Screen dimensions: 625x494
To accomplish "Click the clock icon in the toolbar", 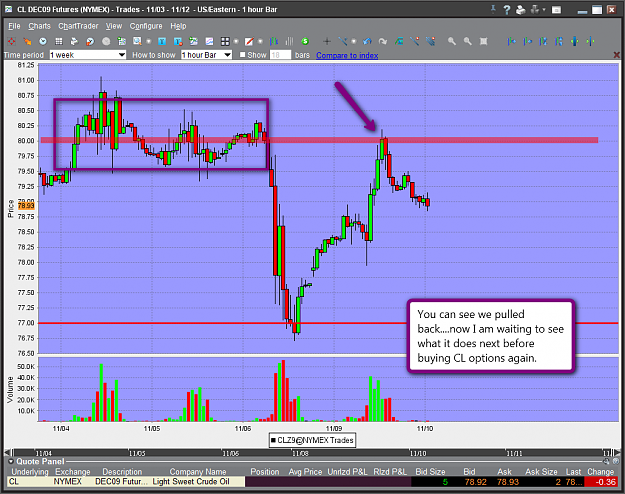I will click(x=43, y=41).
